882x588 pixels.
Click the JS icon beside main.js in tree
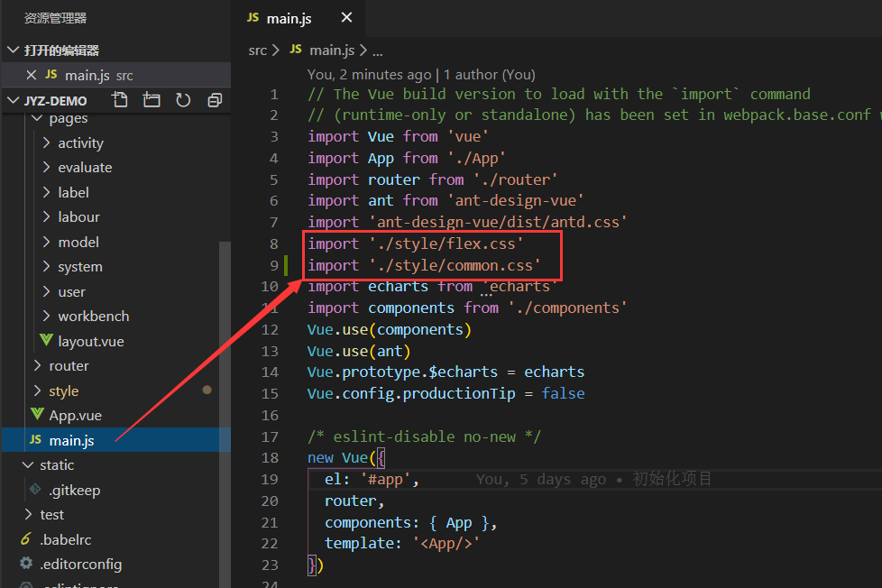(x=35, y=439)
